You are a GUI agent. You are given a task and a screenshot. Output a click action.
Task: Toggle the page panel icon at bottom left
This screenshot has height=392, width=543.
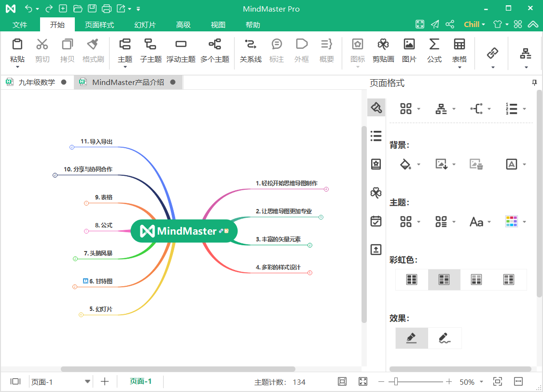tap(15, 381)
